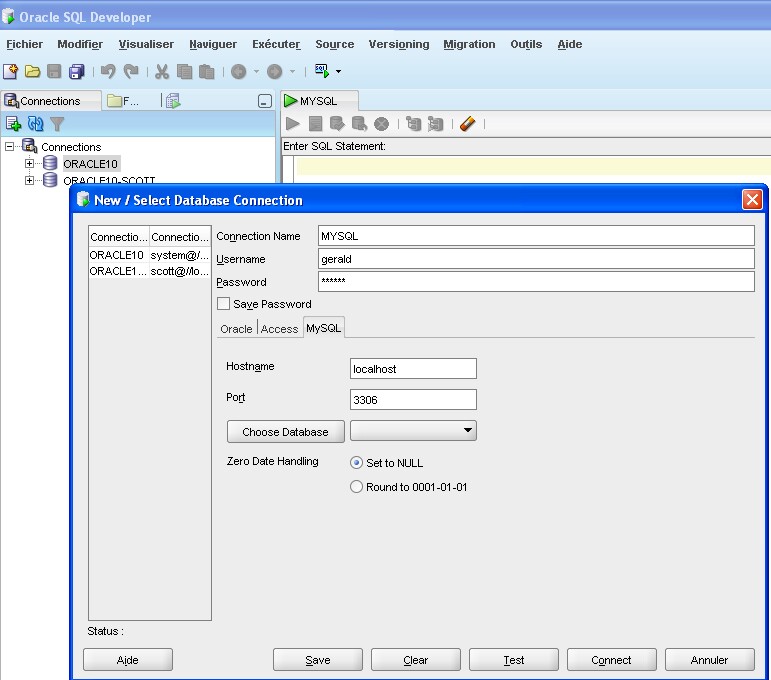Refresh the connections list
This screenshot has width=771, height=680.
click(36, 124)
